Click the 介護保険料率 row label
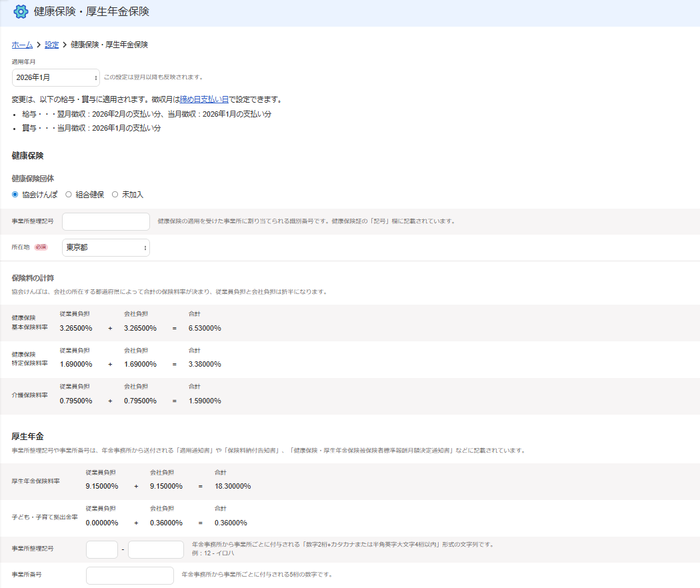This screenshot has width=700, height=588. (29, 395)
